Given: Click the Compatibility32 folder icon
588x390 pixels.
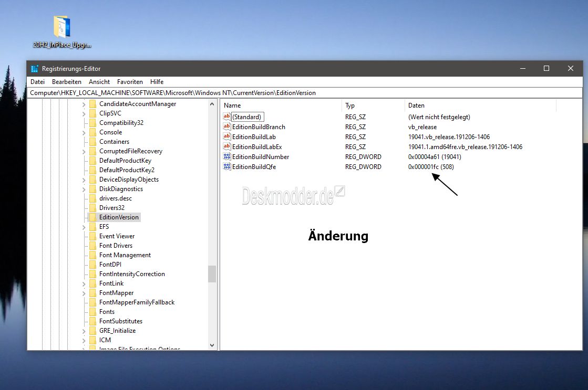Looking at the screenshot, I should tap(92, 122).
